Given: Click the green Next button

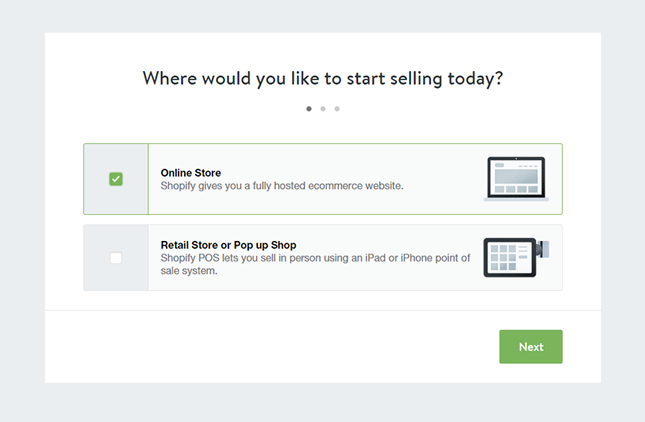Looking at the screenshot, I should 531,347.
